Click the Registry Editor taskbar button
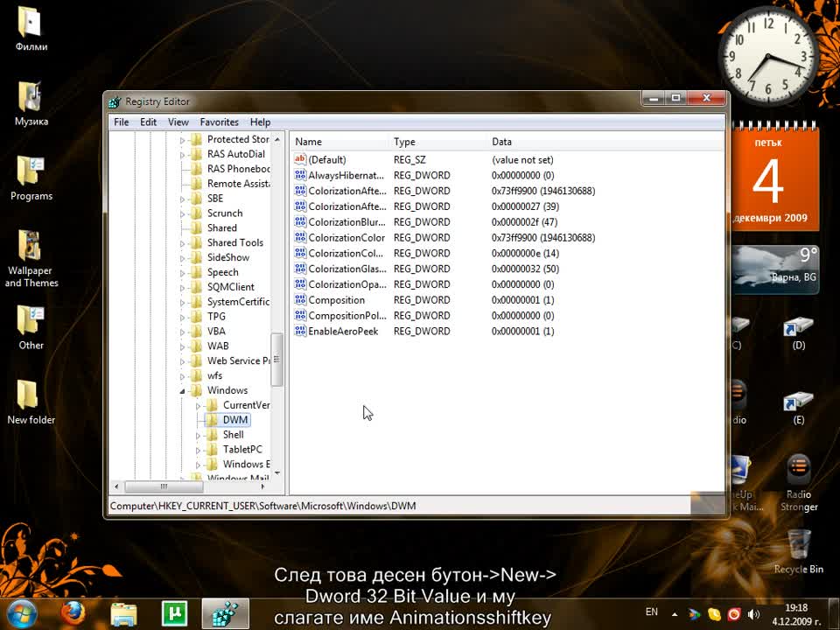The width and height of the screenshot is (840, 630). coord(226,614)
